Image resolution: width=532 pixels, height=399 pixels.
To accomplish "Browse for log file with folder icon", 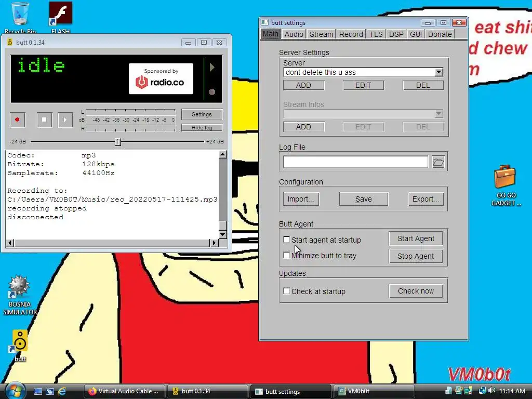I will point(438,162).
